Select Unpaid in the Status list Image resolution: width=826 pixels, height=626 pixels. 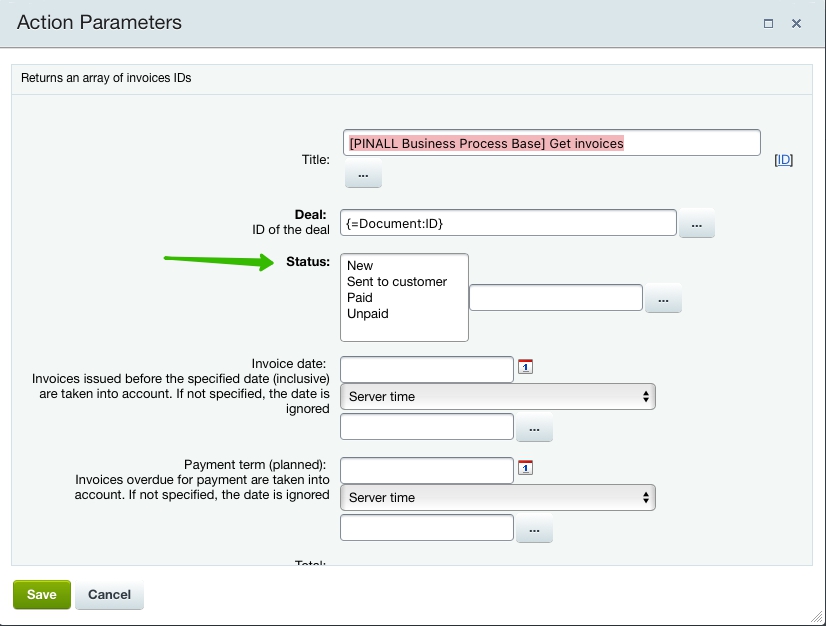point(368,314)
